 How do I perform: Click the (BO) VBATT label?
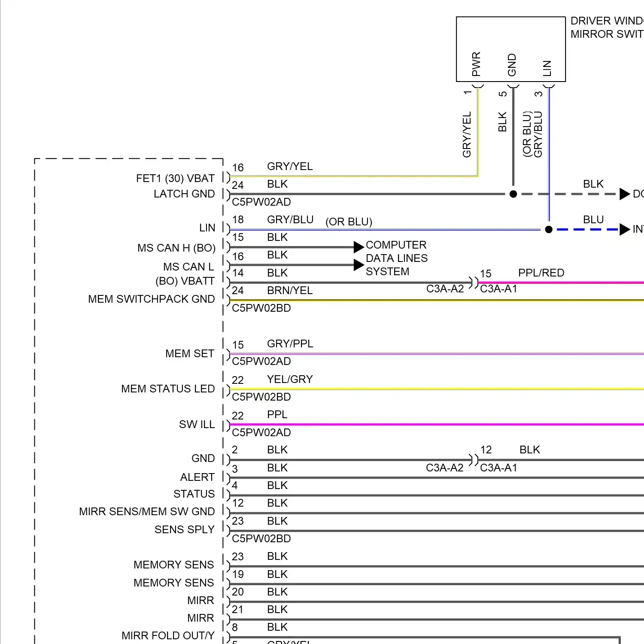185,281
